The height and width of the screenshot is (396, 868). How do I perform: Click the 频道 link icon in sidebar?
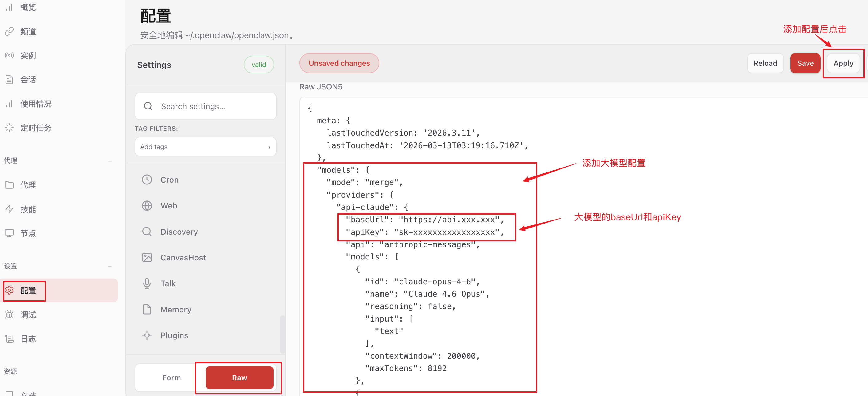tap(9, 31)
